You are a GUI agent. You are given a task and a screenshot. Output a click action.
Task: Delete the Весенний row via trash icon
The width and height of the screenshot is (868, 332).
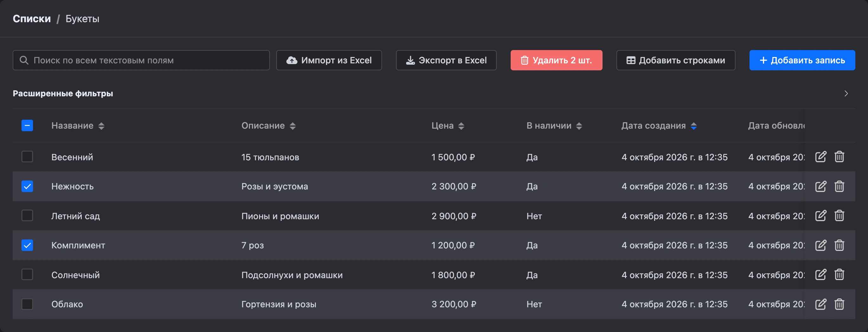pos(839,157)
